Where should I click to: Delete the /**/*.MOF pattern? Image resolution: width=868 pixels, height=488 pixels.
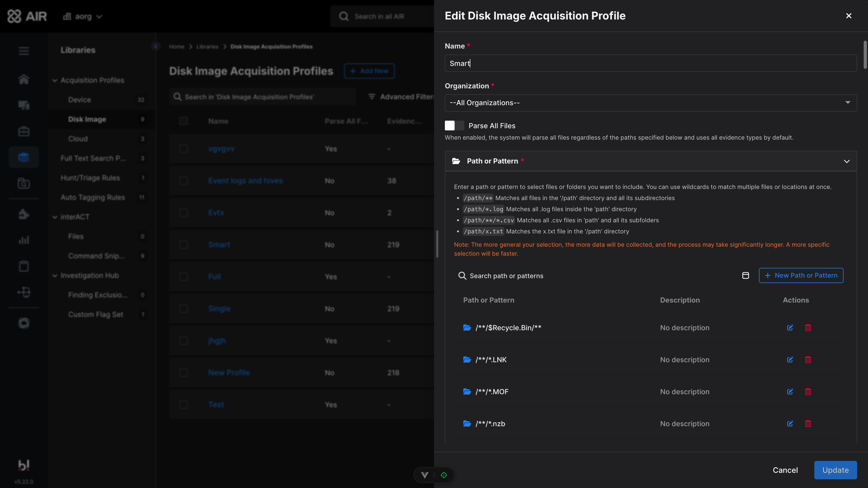point(808,392)
